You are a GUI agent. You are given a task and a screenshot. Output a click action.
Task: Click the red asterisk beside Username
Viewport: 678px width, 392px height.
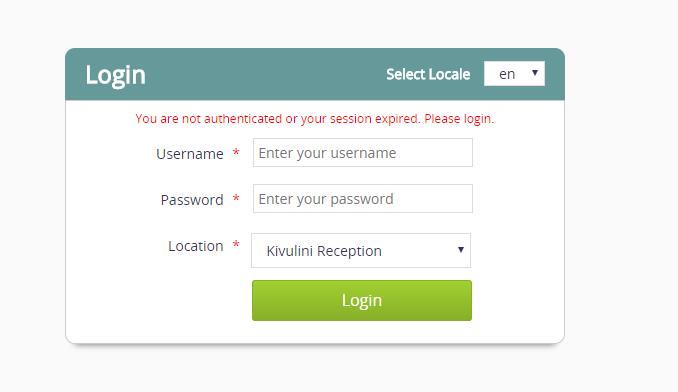pyautogui.click(x=236, y=152)
